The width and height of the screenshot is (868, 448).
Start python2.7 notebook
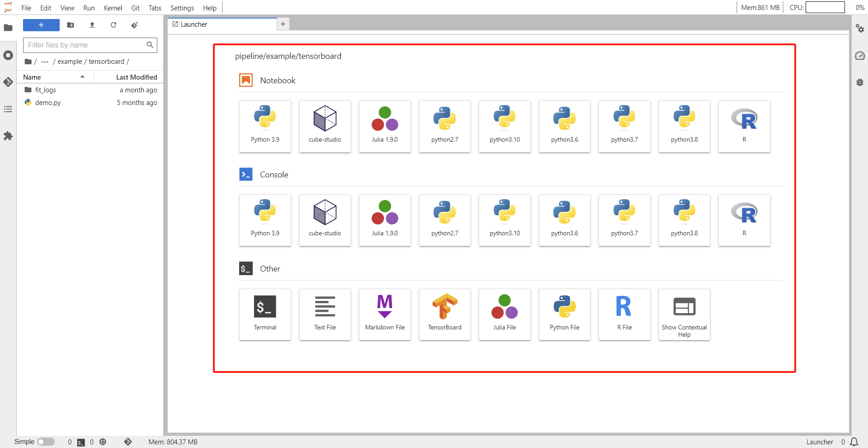445,126
